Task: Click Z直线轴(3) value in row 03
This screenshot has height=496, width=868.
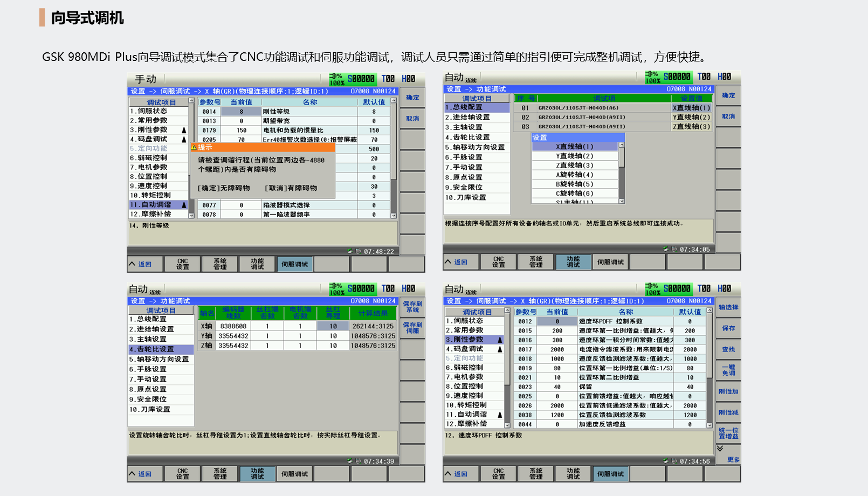Action: tap(691, 127)
